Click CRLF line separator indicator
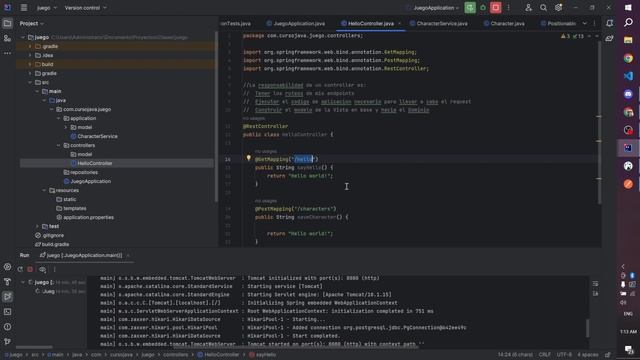The image size is (640, 360). point(544,355)
